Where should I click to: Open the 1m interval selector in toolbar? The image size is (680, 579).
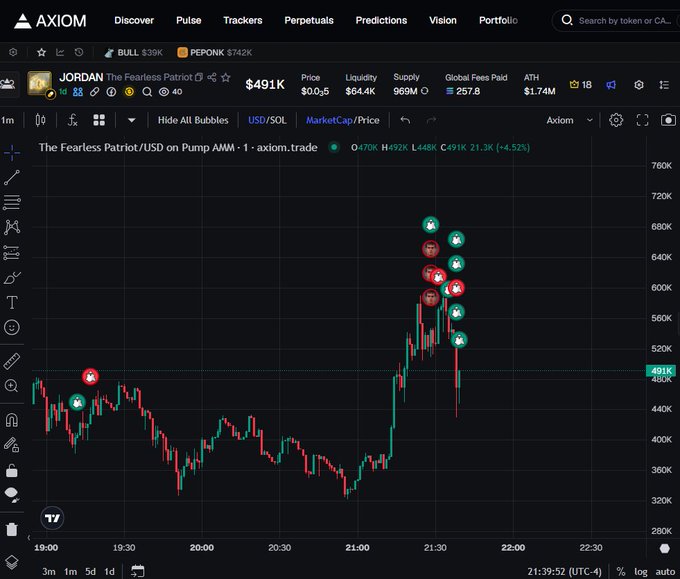(x=8, y=120)
